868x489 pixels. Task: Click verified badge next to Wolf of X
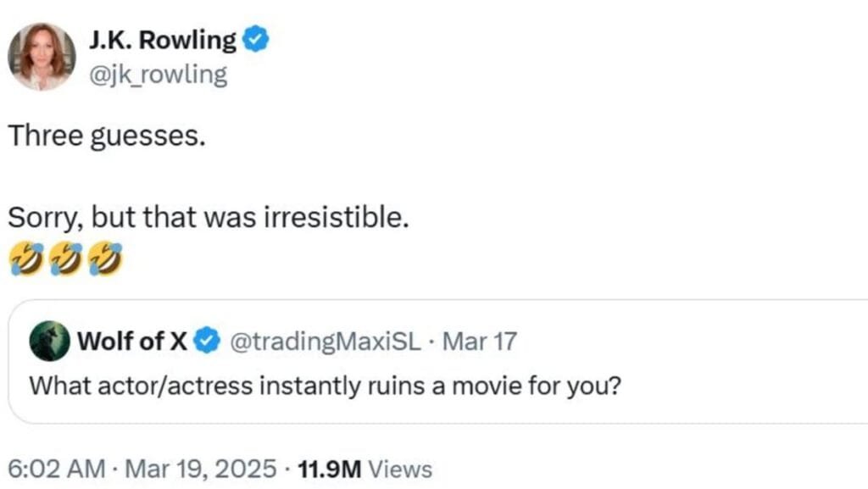pos(206,342)
